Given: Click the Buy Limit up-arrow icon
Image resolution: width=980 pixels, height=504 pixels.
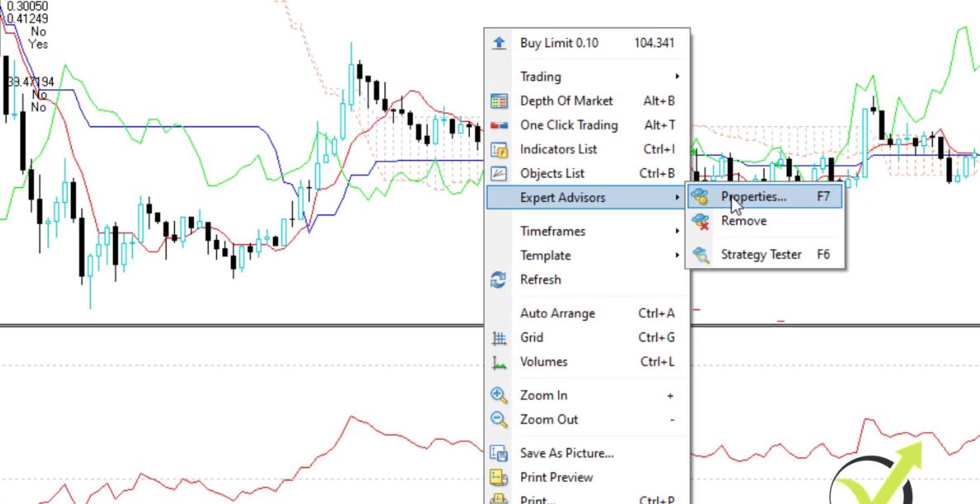Looking at the screenshot, I should click(499, 43).
